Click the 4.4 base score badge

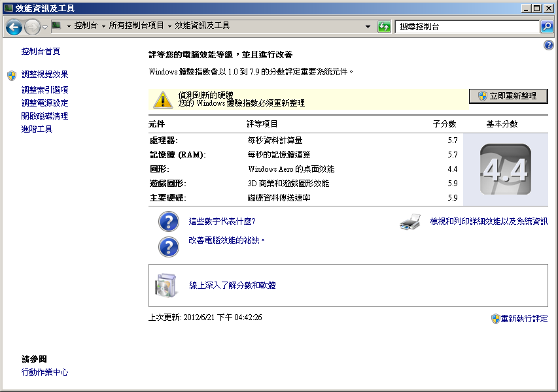coord(505,169)
